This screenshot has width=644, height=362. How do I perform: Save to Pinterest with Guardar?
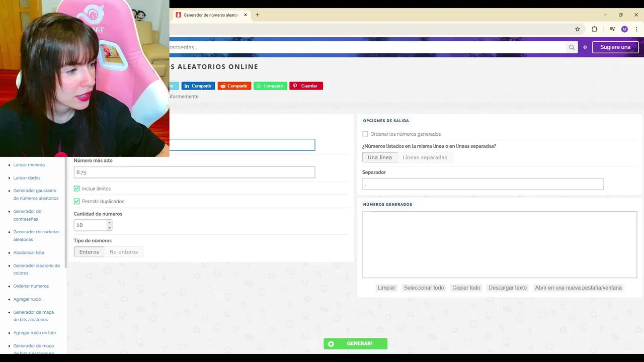click(306, 86)
